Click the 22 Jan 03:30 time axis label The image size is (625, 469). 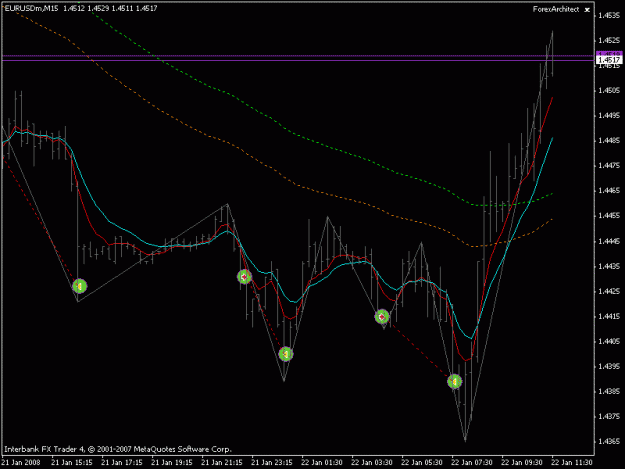click(x=372, y=463)
